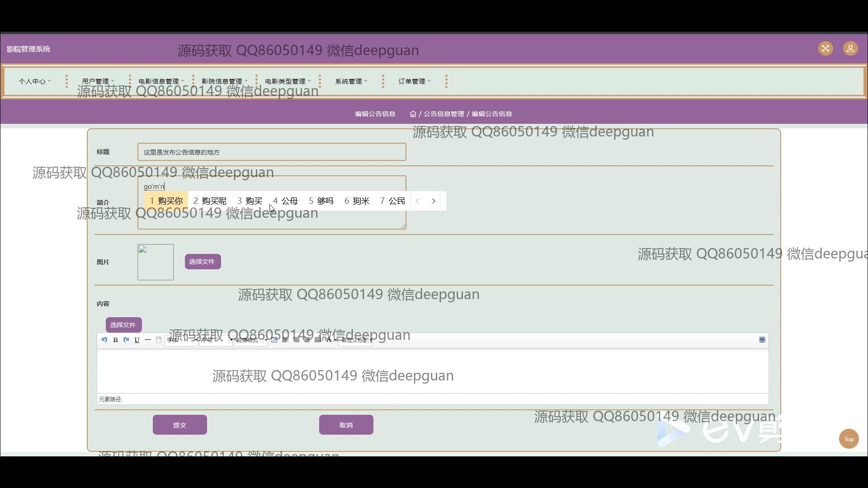
Task: Toggle the editor fullscreen icon
Action: (762, 340)
